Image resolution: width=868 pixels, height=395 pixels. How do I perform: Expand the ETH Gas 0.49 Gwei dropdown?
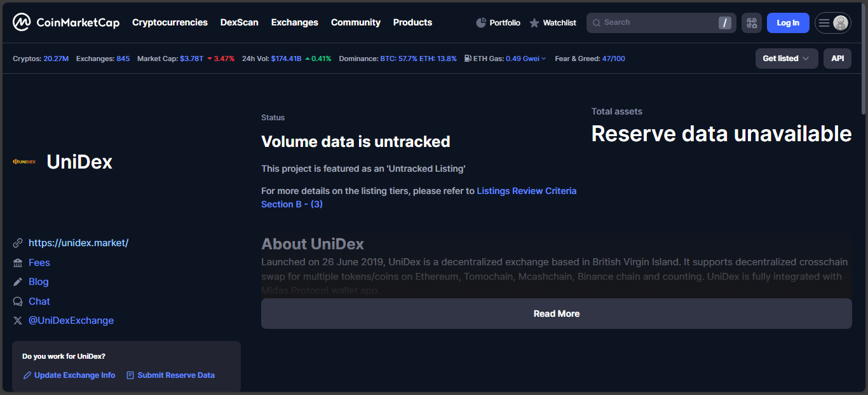526,59
